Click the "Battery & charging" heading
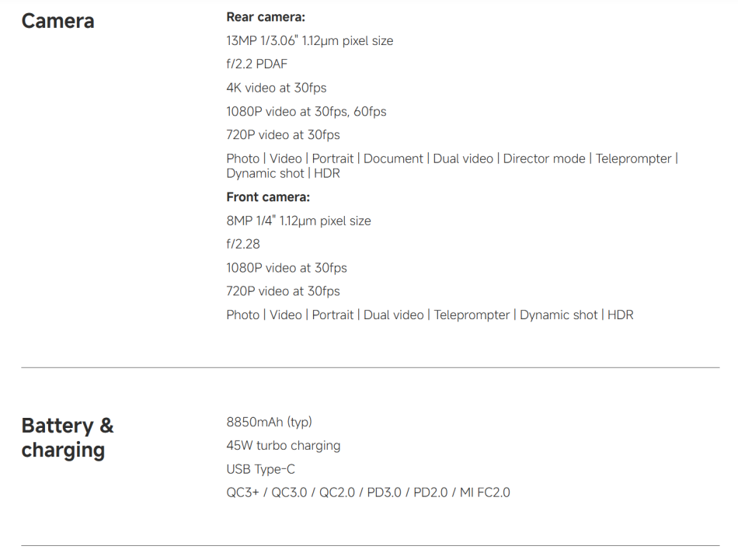The height and width of the screenshot is (560, 738). click(x=68, y=437)
